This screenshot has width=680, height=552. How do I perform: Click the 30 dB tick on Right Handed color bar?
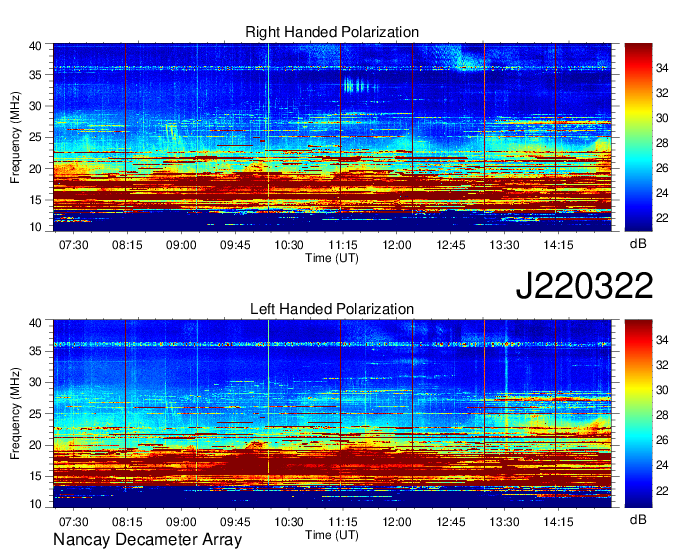point(662,118)
